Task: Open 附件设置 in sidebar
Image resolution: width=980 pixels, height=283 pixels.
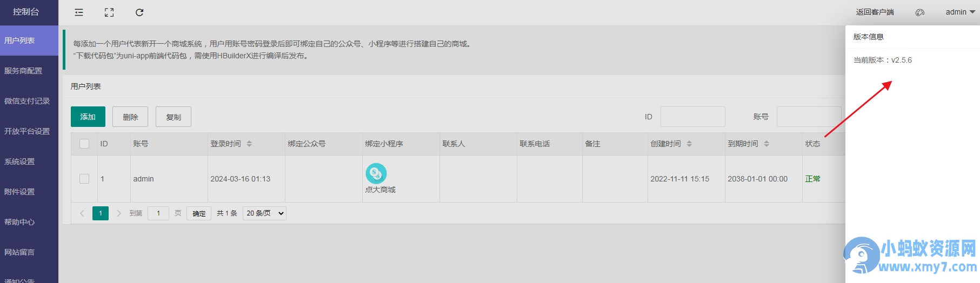Action: pos(29,192)
